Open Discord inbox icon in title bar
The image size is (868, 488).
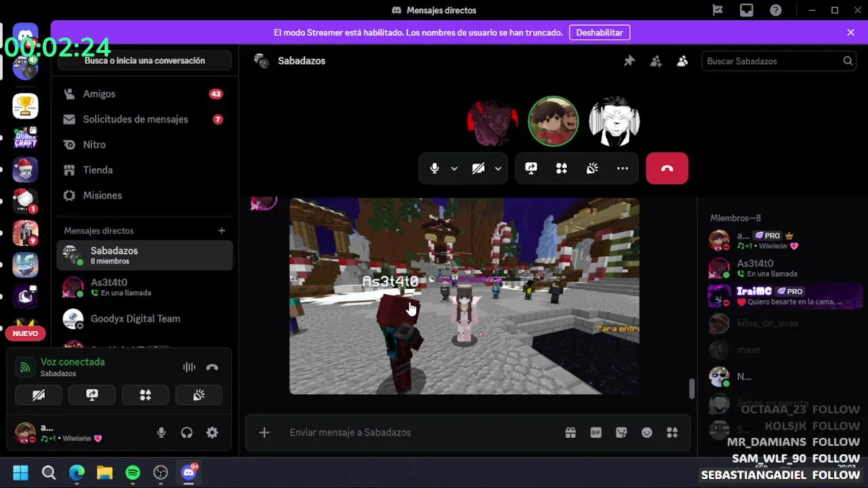click(747, 10)
